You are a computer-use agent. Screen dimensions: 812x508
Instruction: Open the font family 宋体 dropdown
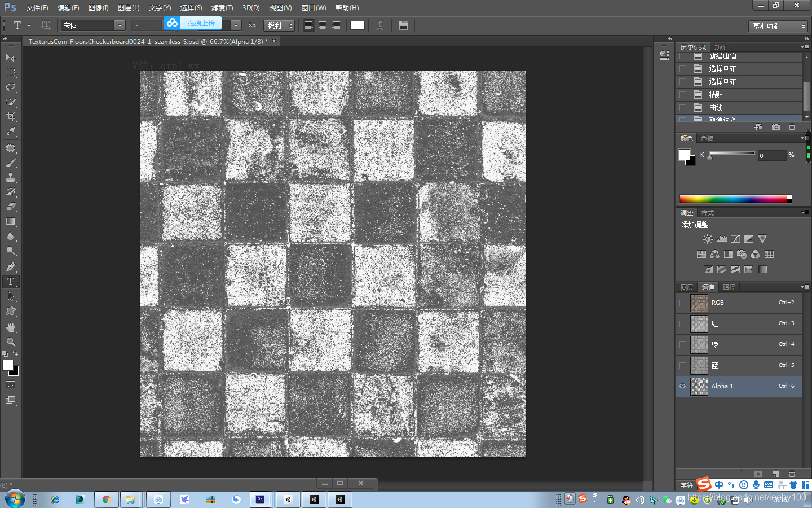(120, 25)
